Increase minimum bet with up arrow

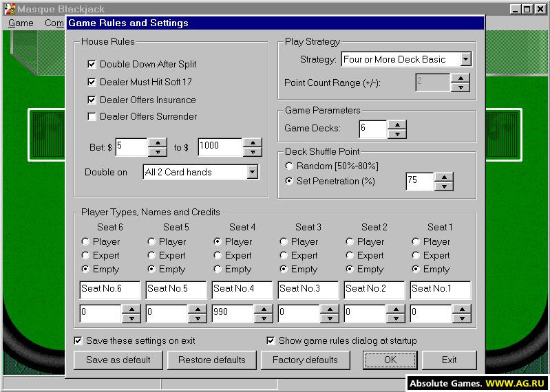(158, 143)
